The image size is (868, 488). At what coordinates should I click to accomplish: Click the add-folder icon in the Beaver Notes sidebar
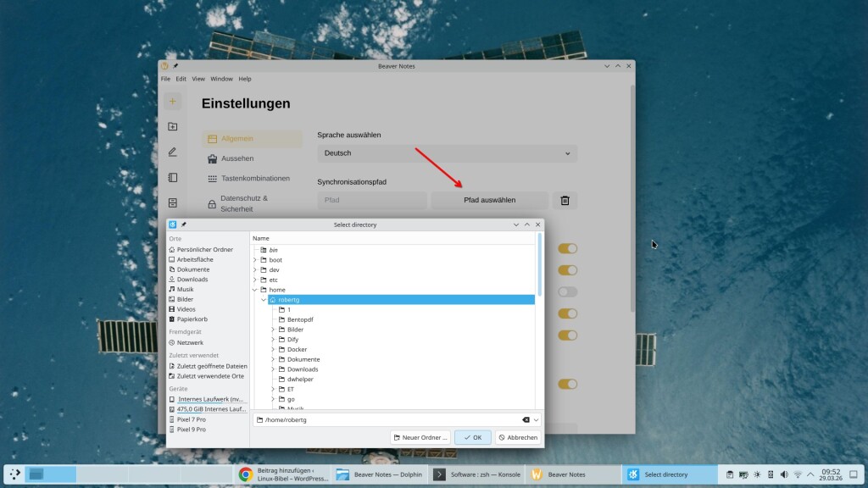pyautogui.click(x=172, y=126)
